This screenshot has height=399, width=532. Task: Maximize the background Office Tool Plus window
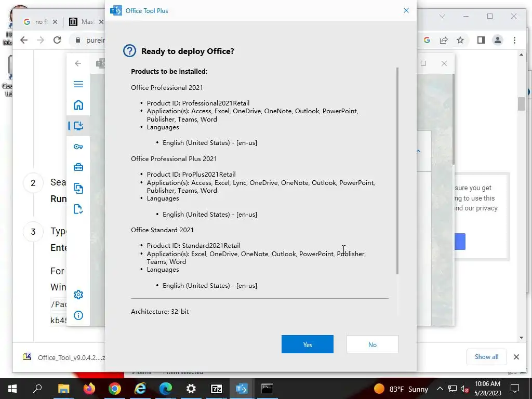pyautogui.click(x=423, y=63)
